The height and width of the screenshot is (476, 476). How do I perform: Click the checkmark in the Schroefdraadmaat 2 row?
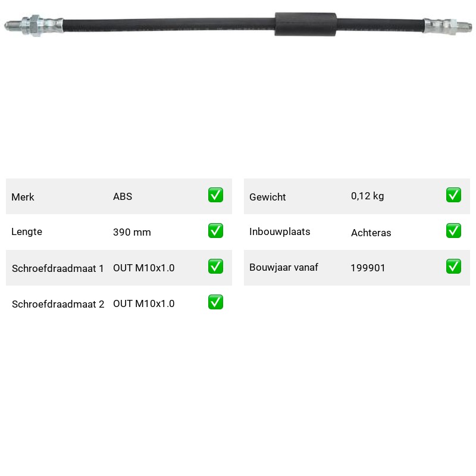(x=215, y=302)
